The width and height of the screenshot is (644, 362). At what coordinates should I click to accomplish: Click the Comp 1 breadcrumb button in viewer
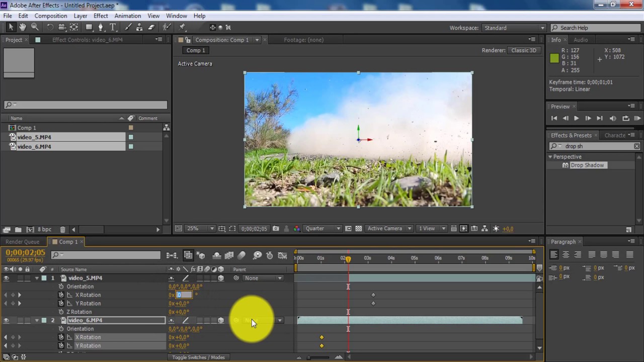tap(196, 50)
